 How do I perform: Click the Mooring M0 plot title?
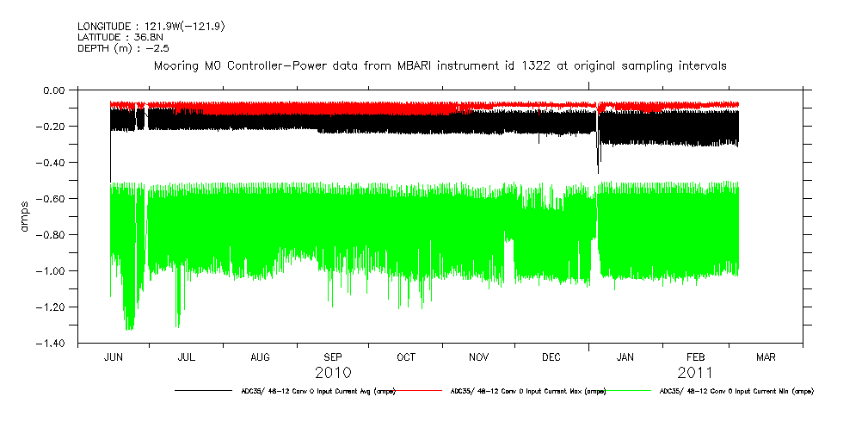pyautogui.click(x=440, y=65)
